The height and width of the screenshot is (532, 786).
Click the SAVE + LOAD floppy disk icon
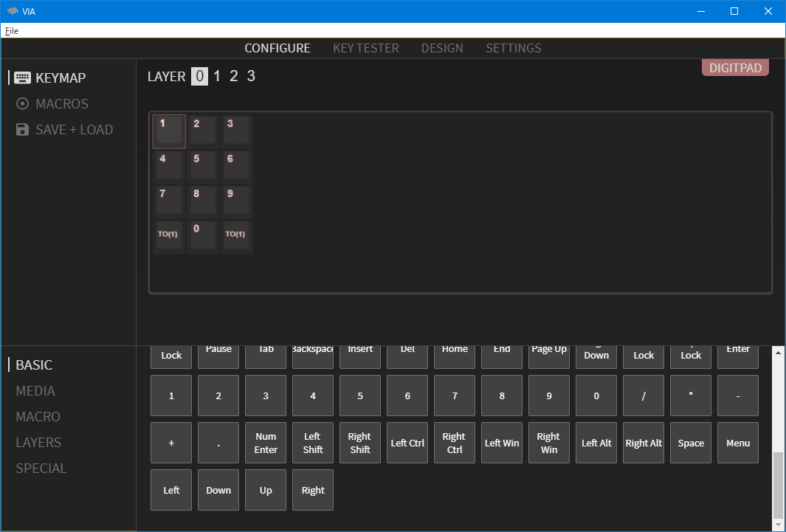(22, 130)
